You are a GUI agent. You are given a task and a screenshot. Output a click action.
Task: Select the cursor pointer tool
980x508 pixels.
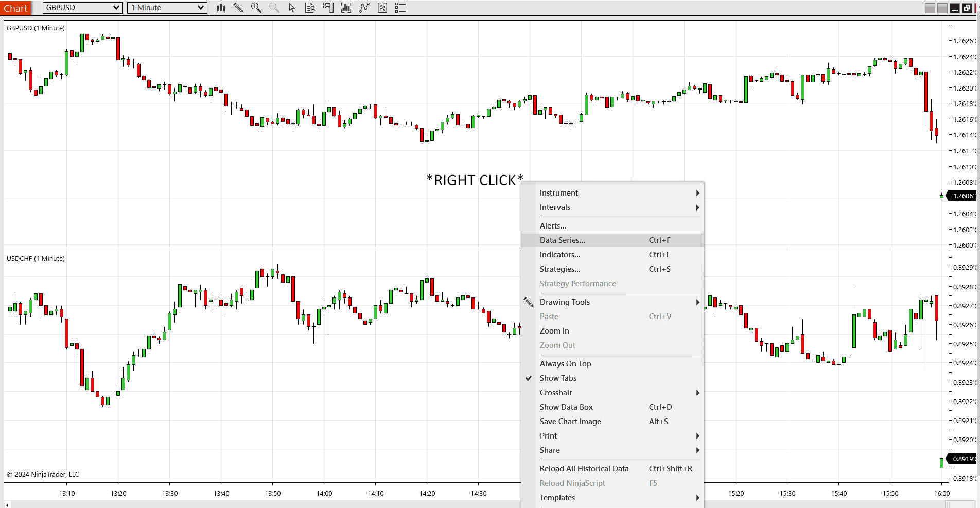point(292,8)
